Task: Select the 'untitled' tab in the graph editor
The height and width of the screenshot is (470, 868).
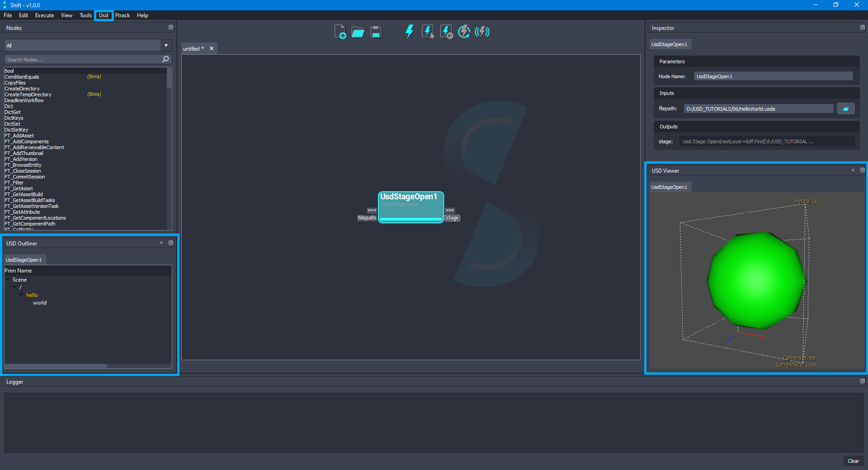Action: coord(193,48)
